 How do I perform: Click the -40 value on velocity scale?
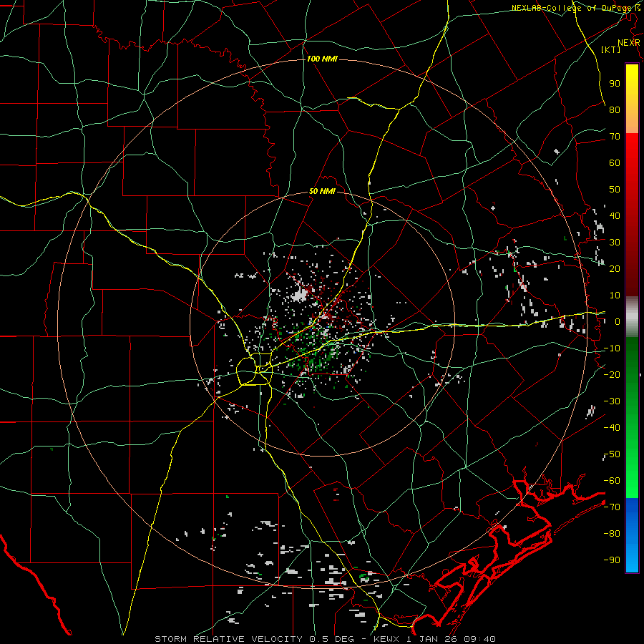(612, 428)
